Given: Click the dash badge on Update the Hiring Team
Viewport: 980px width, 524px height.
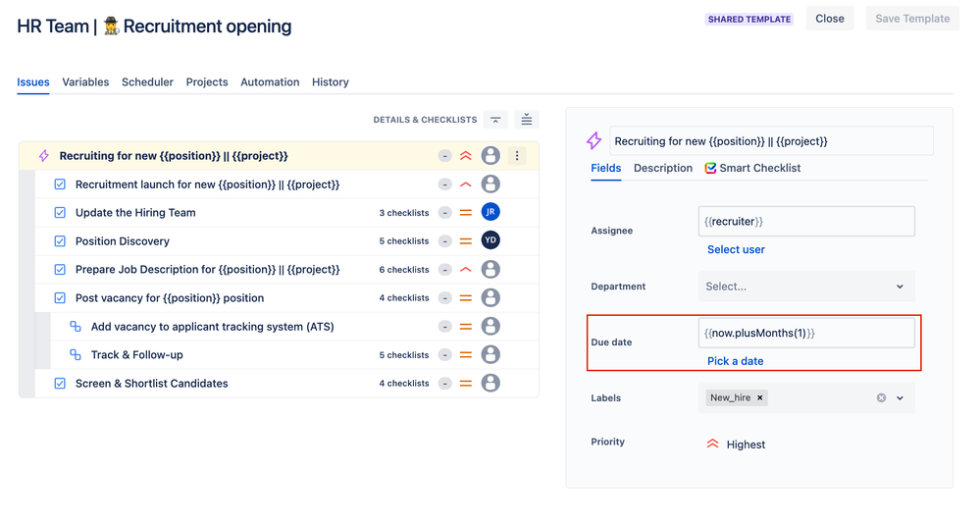Looking at the screenshot, I should [x=444, y=213].
